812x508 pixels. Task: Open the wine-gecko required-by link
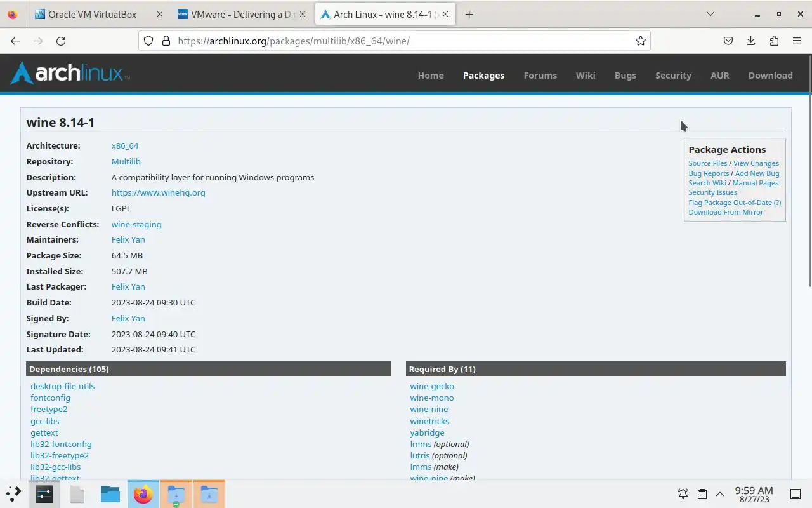[x=432, y=386]
